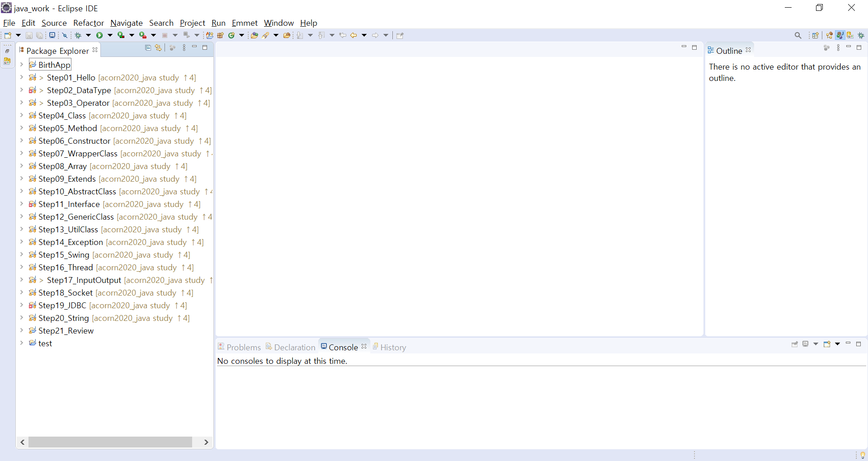This screenshot has height=461, width=868.
Task: Open the Refactor menu
Action: (89, 23)
